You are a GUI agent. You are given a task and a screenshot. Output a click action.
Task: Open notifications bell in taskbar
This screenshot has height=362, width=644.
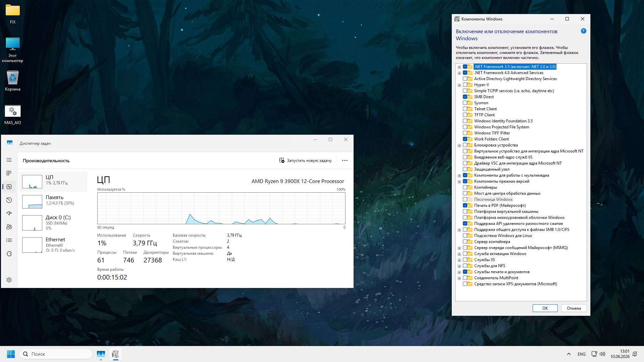point(635,354)
